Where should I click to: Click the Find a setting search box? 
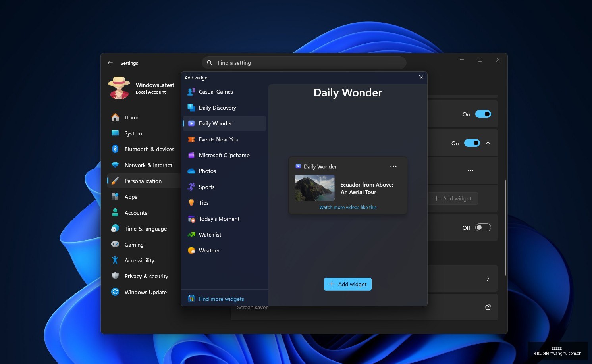click(x=304, y=63)
